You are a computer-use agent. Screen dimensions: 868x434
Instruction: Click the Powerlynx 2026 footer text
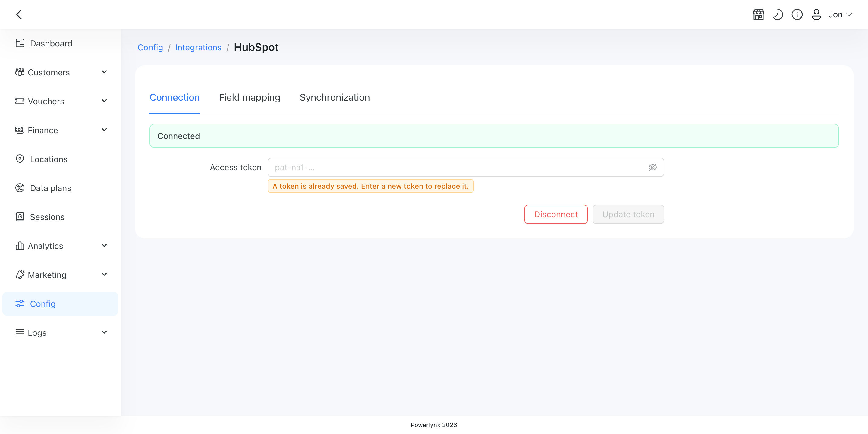[x=434, y=425]
